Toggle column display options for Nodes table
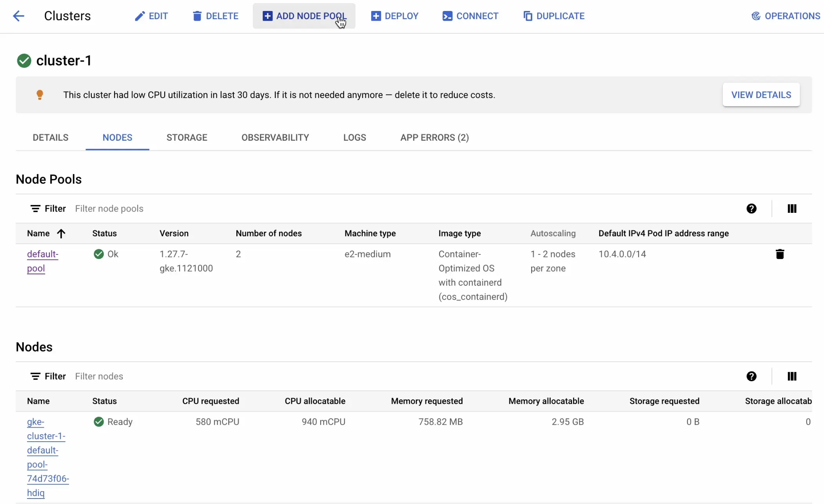Image resolution: width=824 pixels, height=504 pixels. click(791, 376)
